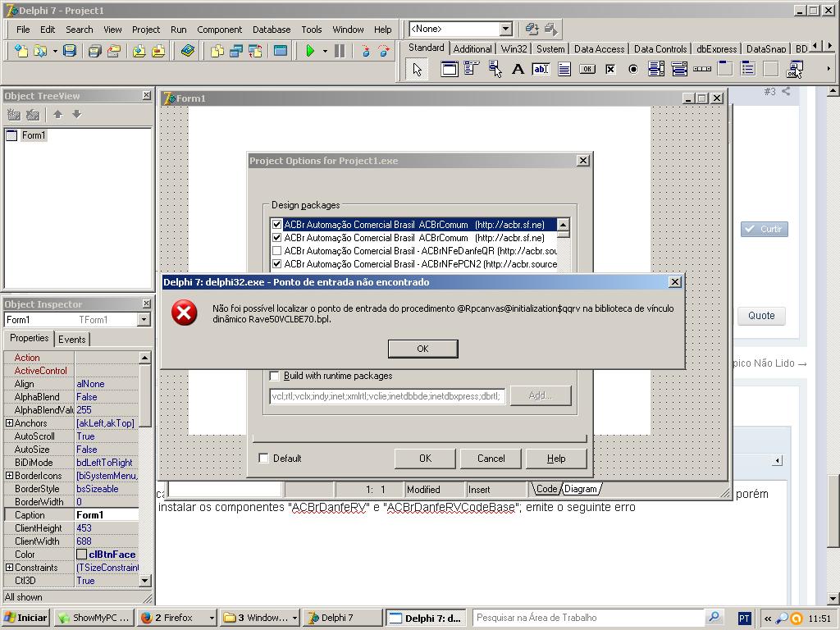
Task: Run the project with the green arrow
Action: coord(309,51)
